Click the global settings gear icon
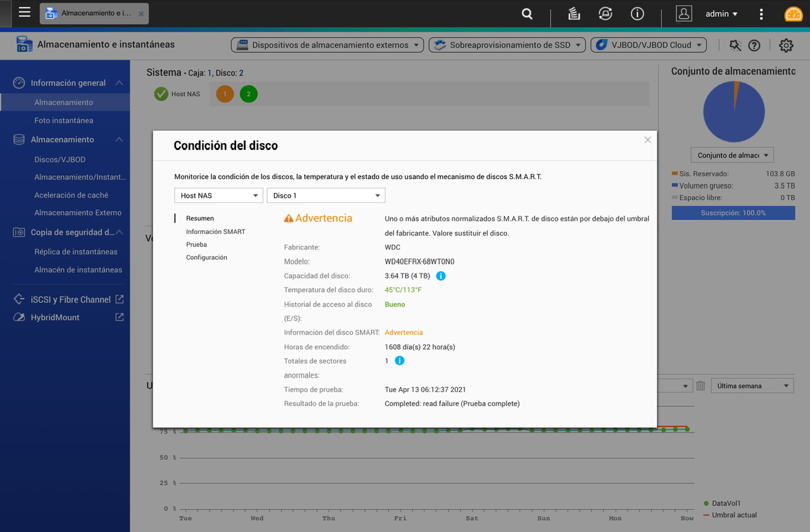The width and height of the screenshot is (810, 532). coord(786,46)
